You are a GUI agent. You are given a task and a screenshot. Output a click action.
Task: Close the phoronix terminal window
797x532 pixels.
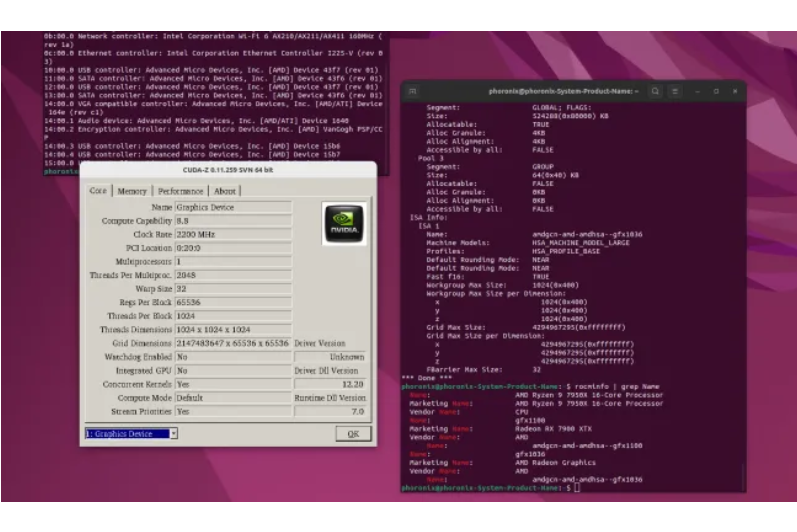tap(735, 91)
